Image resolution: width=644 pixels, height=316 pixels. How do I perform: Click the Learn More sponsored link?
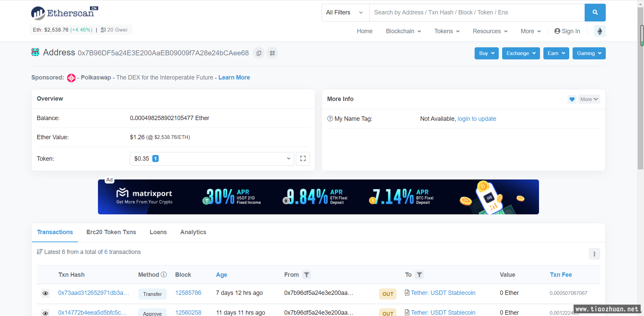(234, 77)
